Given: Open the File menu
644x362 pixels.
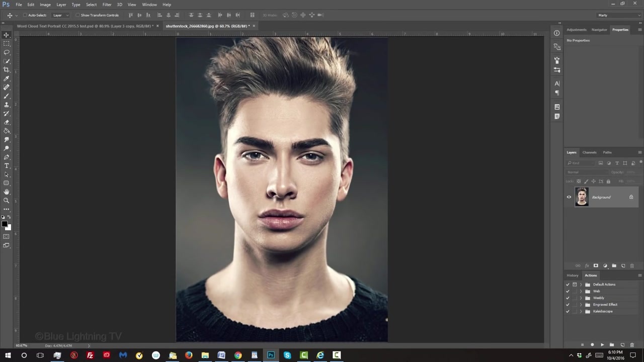Looking at the screenshot, I should (x=19, y=5).
